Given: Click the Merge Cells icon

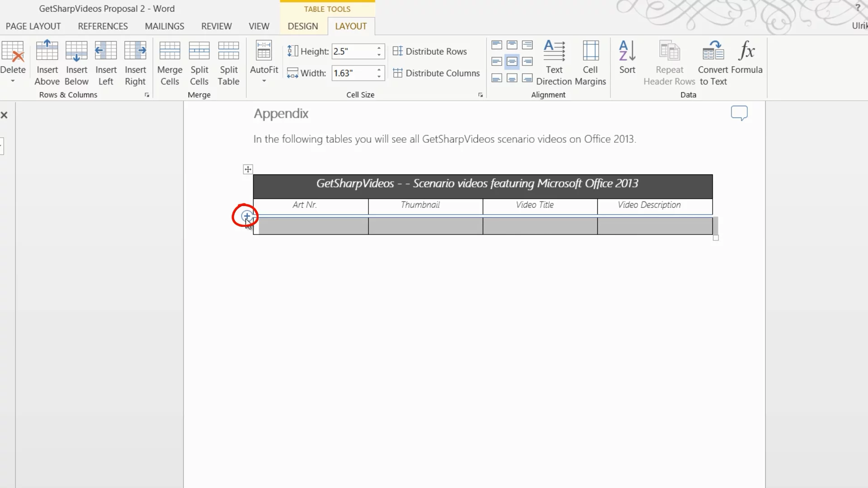Looking at the screenshot, I should (170, 51).
